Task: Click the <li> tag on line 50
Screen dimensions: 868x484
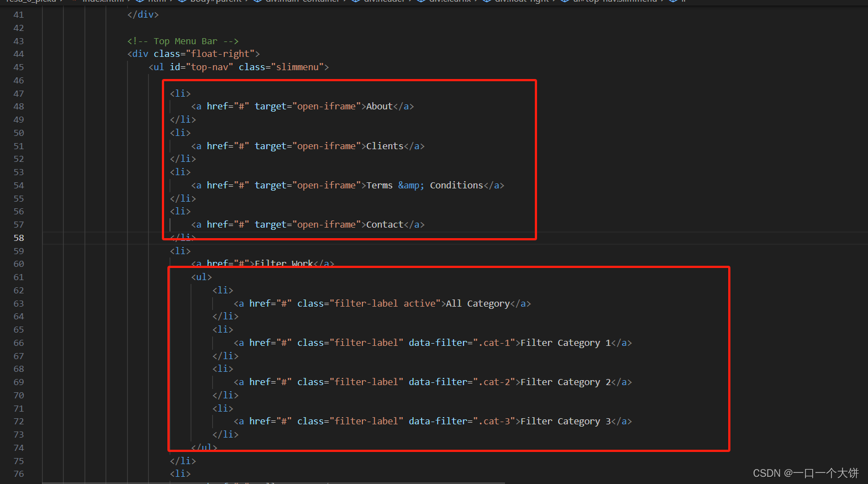Action: tap(180, 133)
